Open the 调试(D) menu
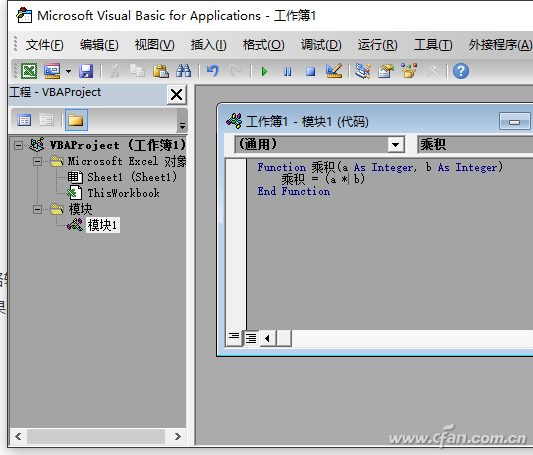 pos(321,45)
